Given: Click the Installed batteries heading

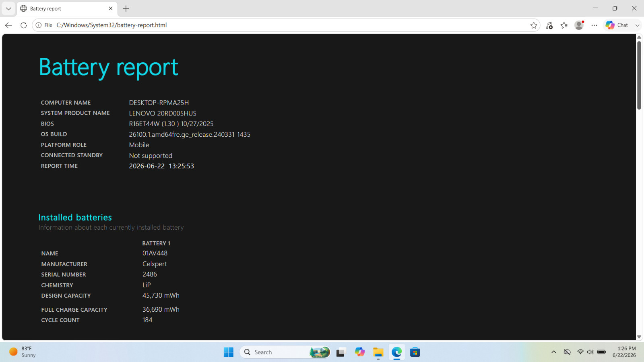Looking at the screenshot, I should (x=75, y=217).
